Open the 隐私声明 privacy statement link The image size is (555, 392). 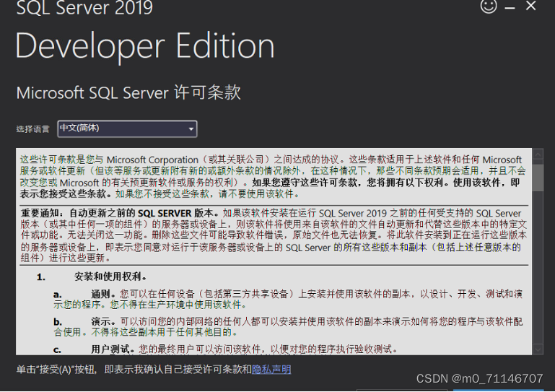[271, 370]
